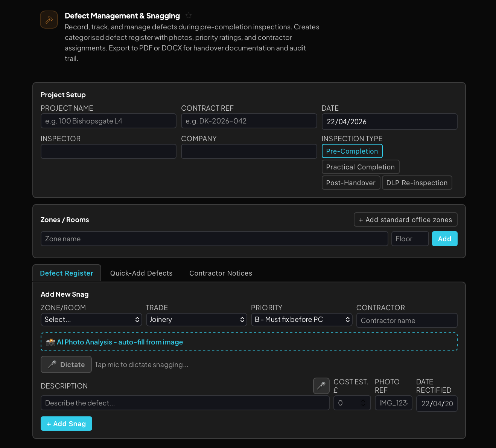Select DLP Re-inspection type
This screenshot has width=496, height=448.
point(417,183)
